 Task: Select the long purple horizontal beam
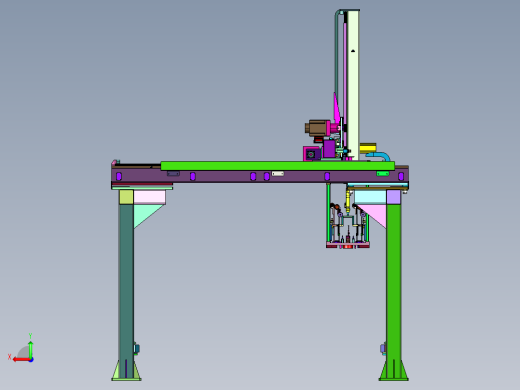point(260,177)
